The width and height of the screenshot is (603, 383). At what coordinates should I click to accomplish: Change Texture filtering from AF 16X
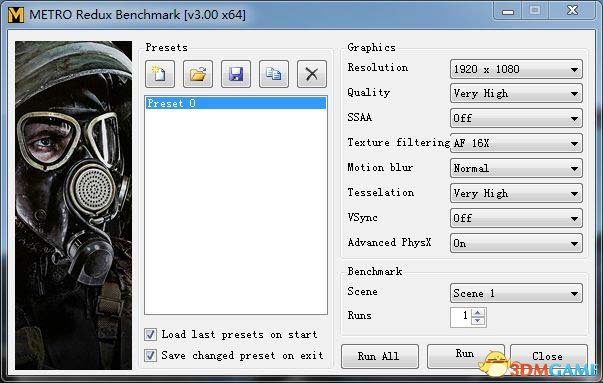[x=516, y=143]
